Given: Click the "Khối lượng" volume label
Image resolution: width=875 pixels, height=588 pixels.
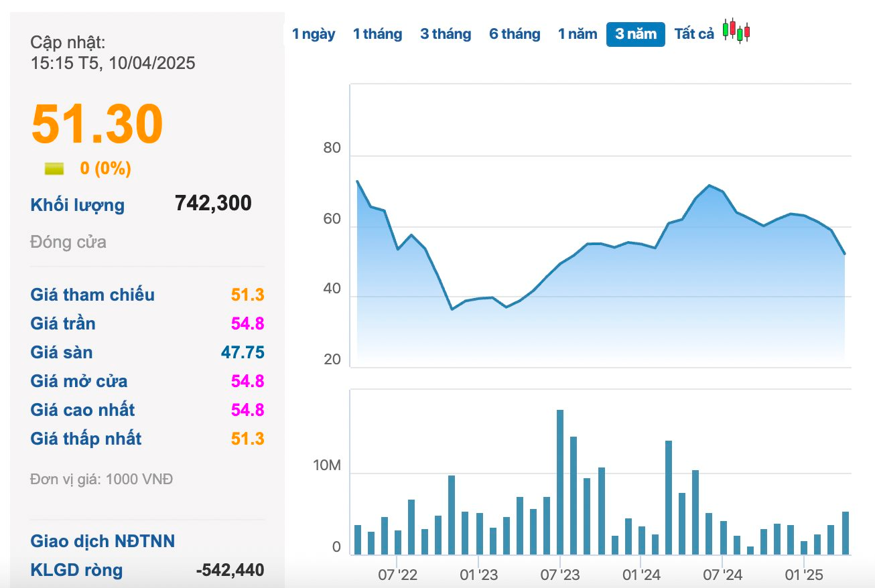Looking at the screenshot, I should [x=78, y=205].
